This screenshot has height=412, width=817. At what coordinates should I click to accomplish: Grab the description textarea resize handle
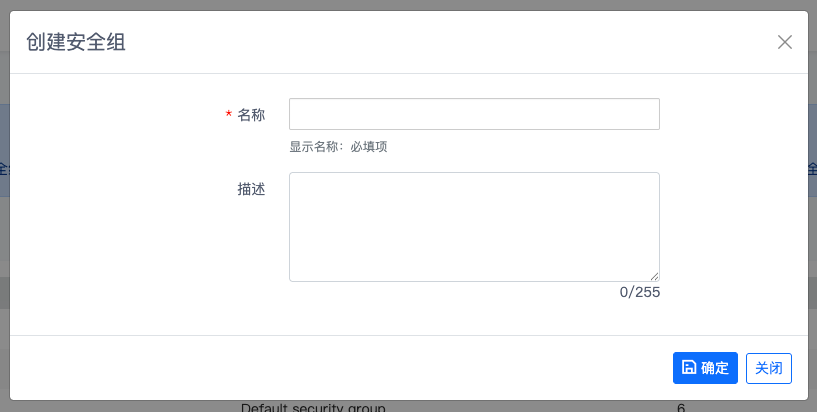tap(654, 276)
